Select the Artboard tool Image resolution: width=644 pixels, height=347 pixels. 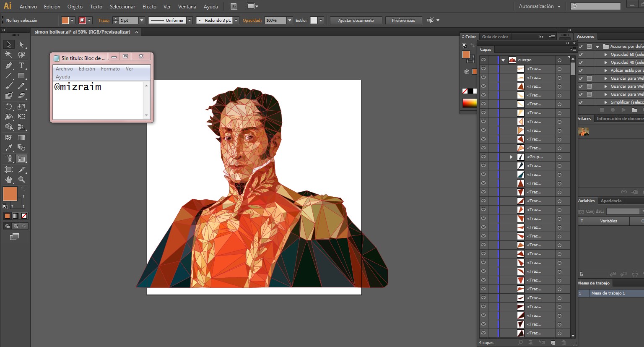[x=8, y=169]
